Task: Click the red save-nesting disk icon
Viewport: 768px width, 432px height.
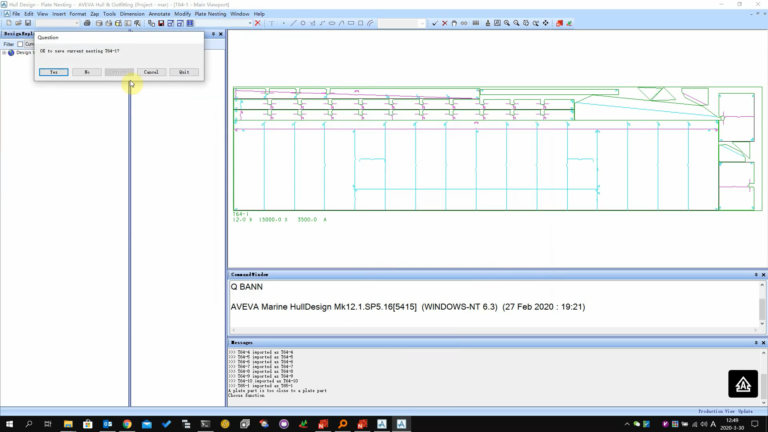Action: pos(161,23)
